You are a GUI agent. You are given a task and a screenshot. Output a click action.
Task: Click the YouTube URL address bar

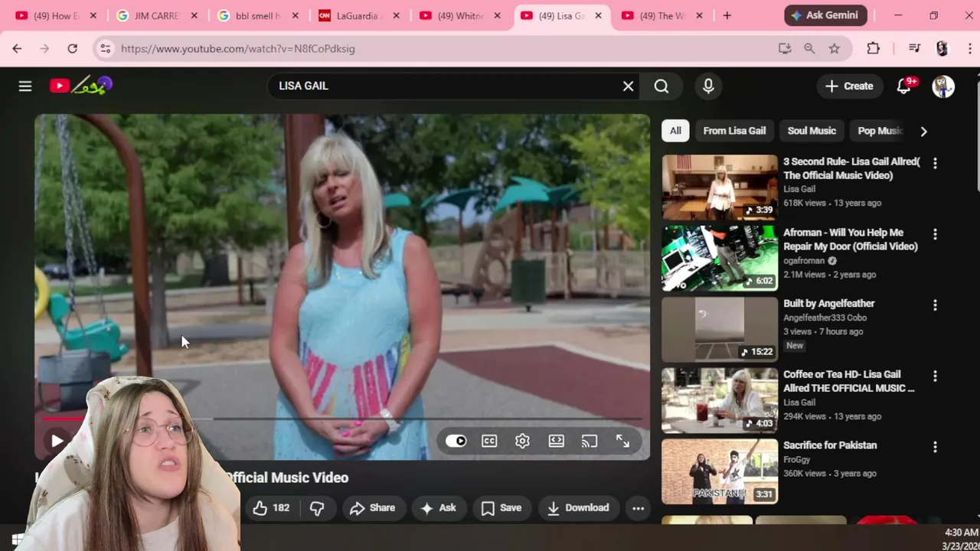pyautogui.click(x=444, y=48)
